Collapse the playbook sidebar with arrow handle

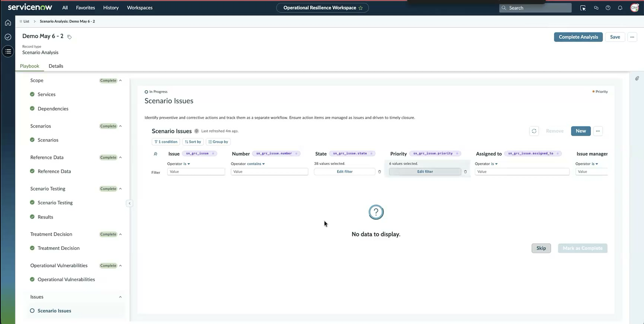click(x=129, y=203)
